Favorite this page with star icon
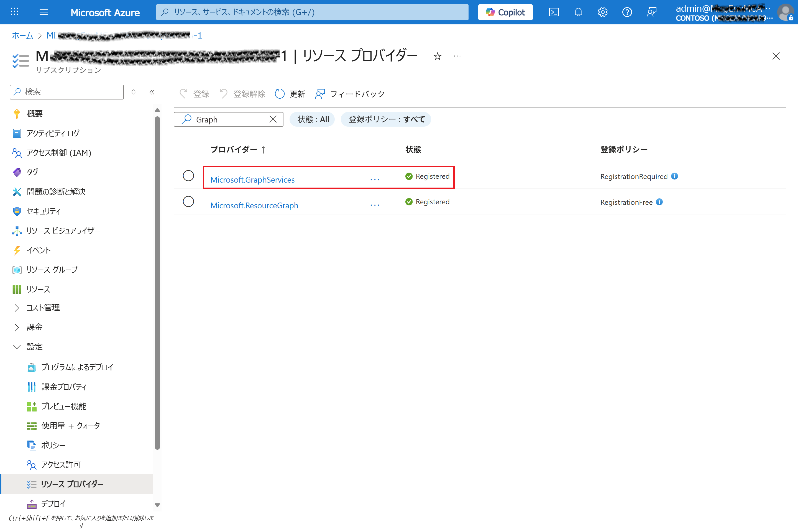 (x=437, y=56)
